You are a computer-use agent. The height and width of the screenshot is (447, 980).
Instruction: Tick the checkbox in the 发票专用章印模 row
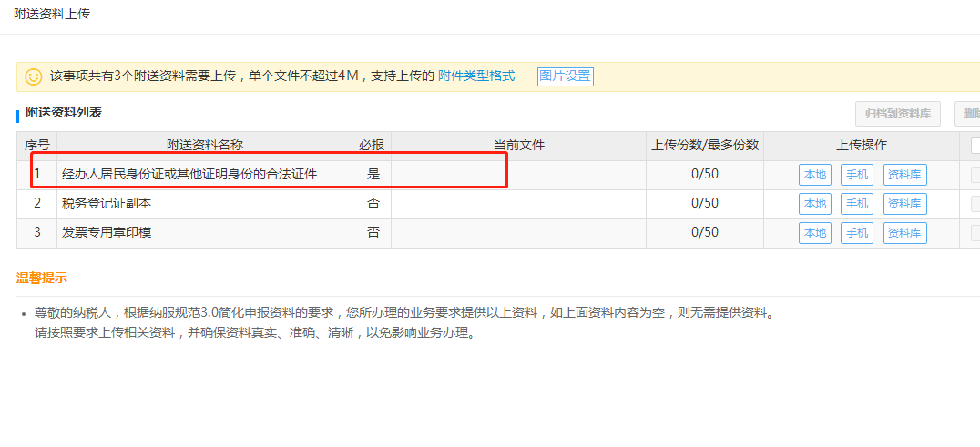point(975,233)
